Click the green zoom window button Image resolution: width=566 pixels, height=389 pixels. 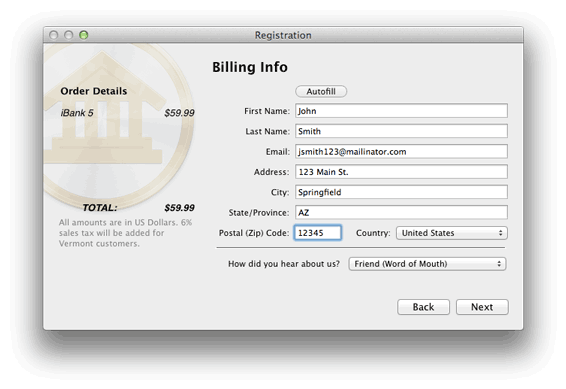(84, 35)
